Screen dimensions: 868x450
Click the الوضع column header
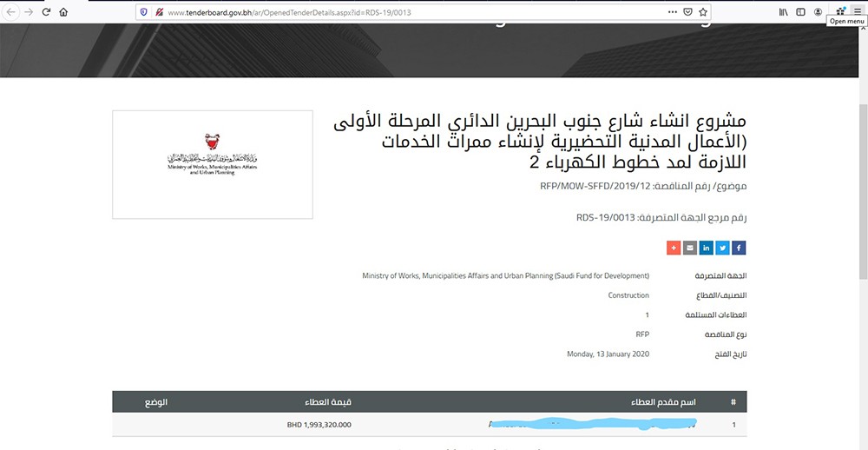156,402
